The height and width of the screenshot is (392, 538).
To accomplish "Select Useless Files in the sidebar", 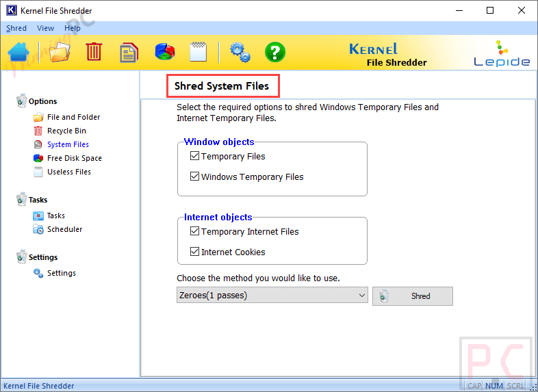I will click(69, 172).
